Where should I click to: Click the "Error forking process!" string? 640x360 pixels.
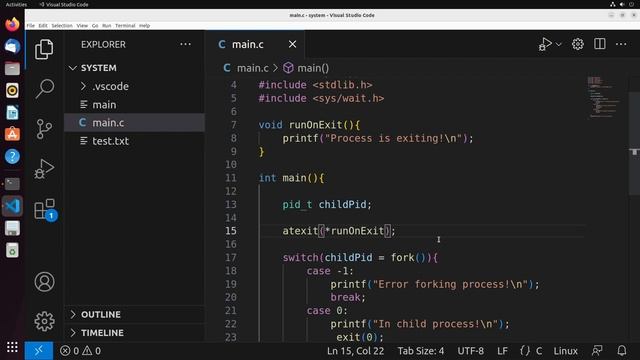451,284
